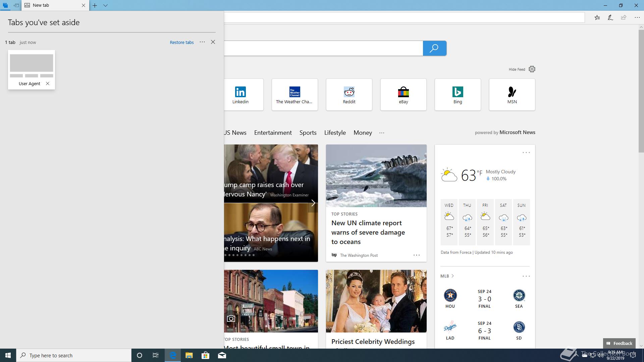The height and width of the screenshot is (362, 644).
Task: Select Sunday forecast column
Action: coord(521,222)
